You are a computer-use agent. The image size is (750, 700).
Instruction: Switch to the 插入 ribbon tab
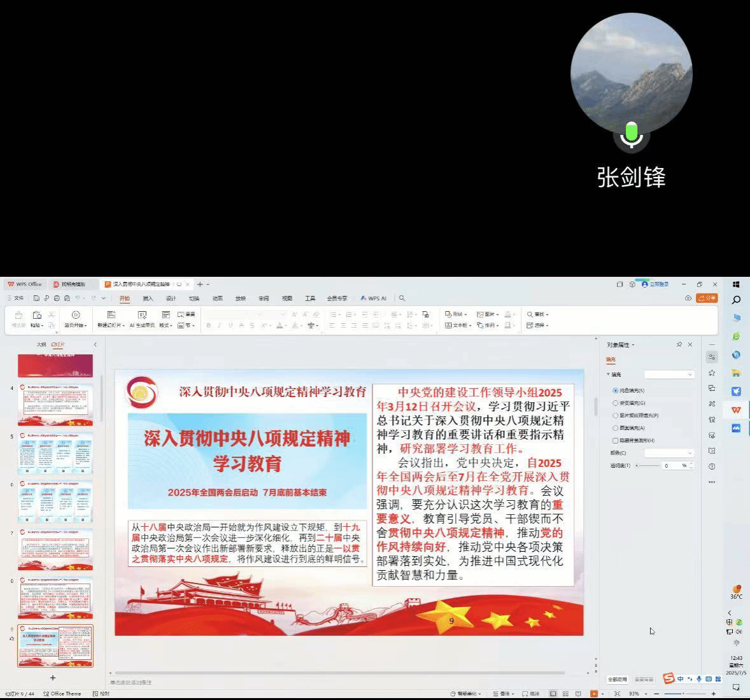(148, 298)
